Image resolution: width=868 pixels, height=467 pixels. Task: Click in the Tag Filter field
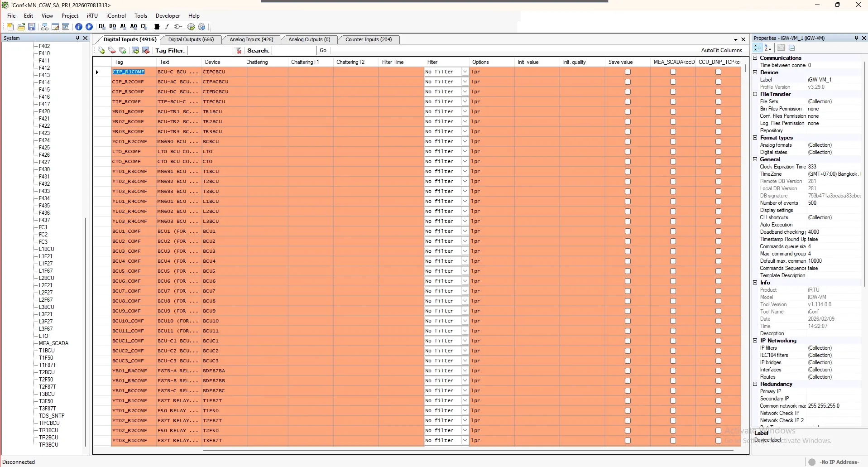click(210, 50)
